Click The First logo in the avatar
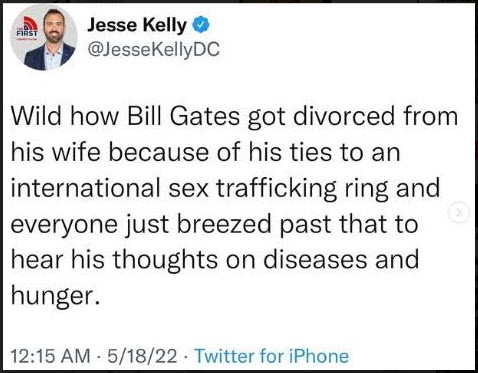The height and width of the screenshot is (373, 478). point(27,30)
